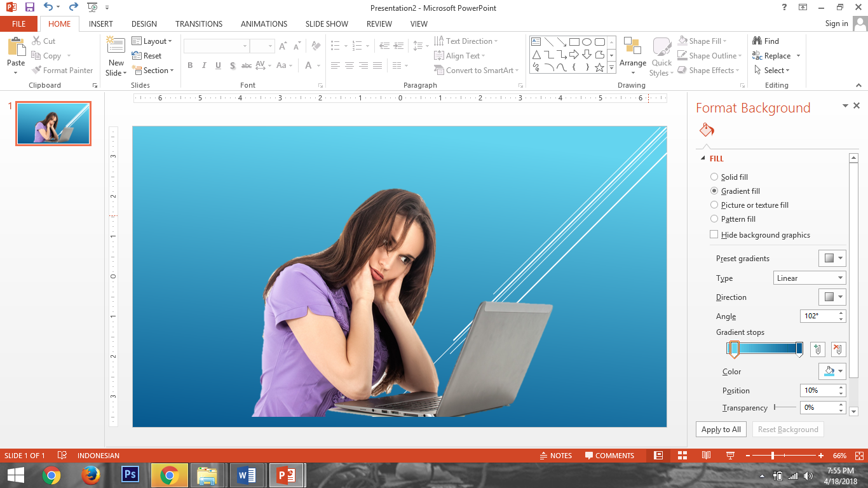This screenshot has height=488, width=868.
Task: Click the Save icon in title bar
Action: (x=29, y=8)
